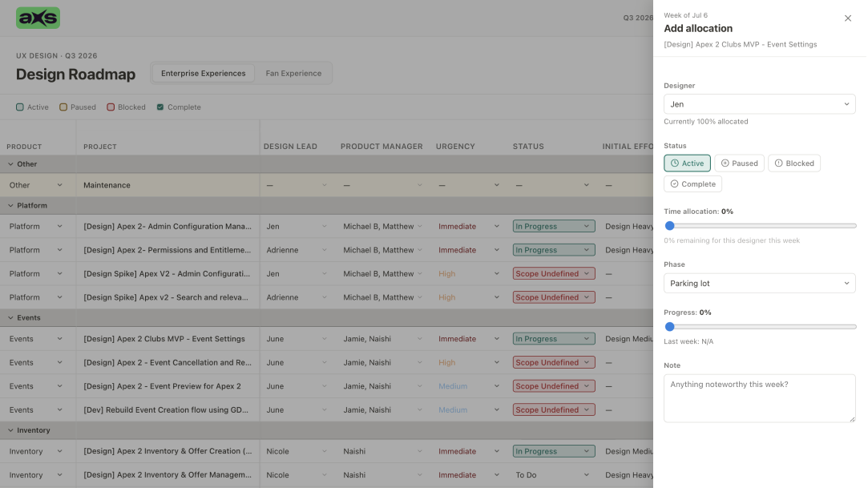Open the Phase dropdown showing Parking lot
The width and height of the screenshot is (868, 488).
759,284
